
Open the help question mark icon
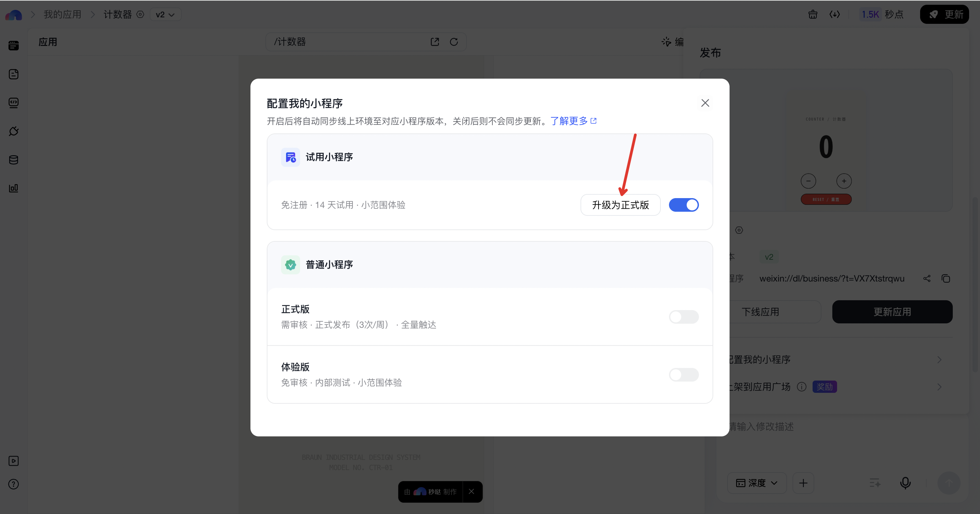point(14,484)
